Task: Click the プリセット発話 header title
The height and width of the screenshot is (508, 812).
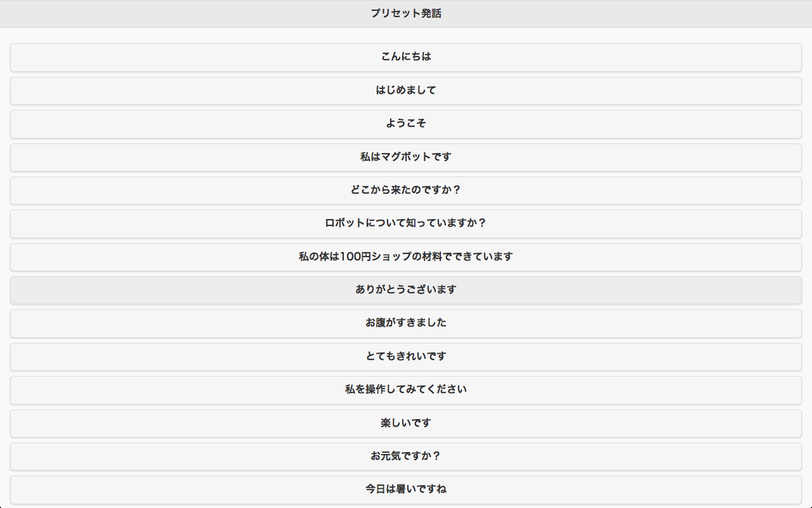Action: pos(406,13)
